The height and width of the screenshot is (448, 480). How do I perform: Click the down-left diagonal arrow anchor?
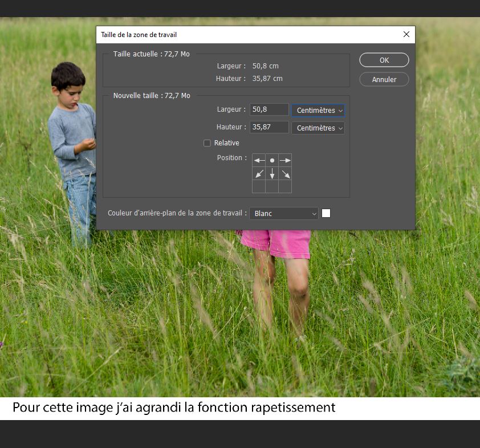pos(259,173)
